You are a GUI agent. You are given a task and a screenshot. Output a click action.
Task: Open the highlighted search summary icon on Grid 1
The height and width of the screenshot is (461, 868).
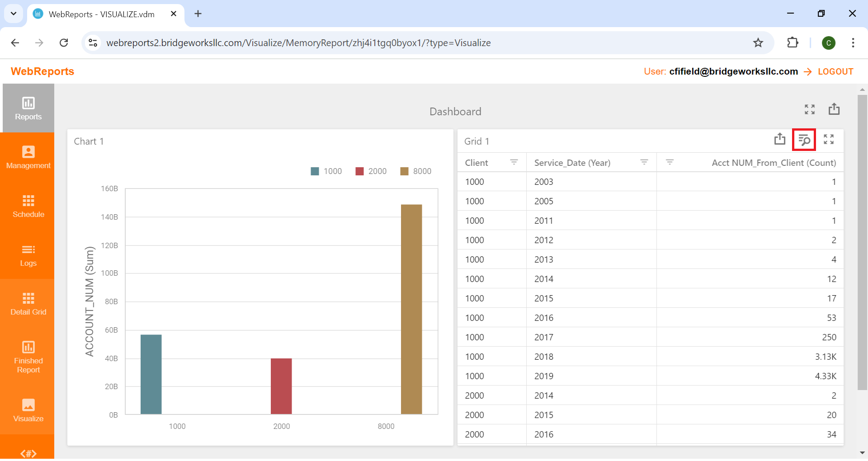(x=805, y=140)
